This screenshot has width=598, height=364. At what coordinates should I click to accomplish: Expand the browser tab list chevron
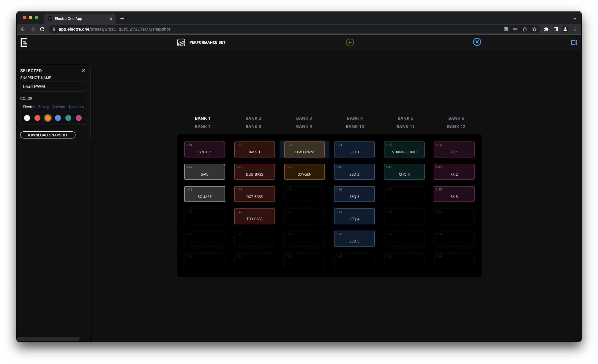click(x=575, y=18)
